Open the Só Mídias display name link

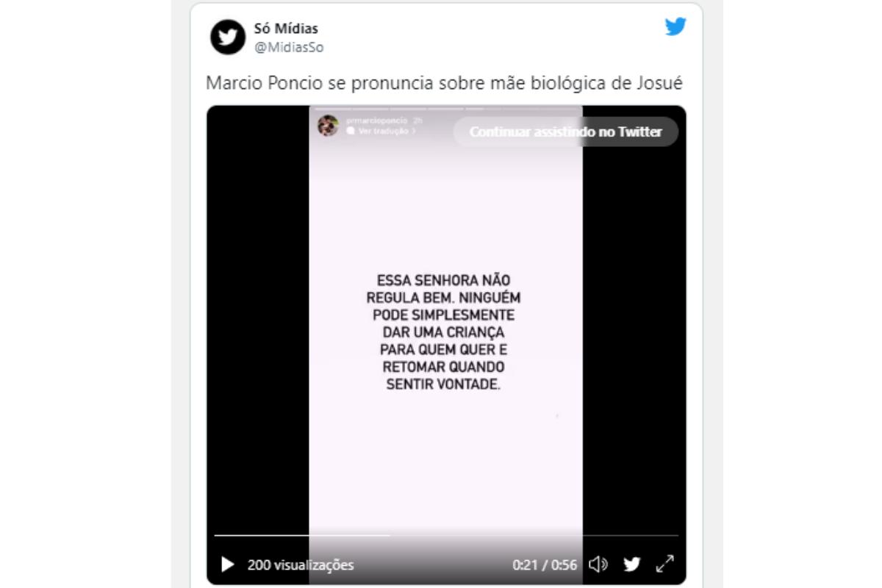point(286,29)
